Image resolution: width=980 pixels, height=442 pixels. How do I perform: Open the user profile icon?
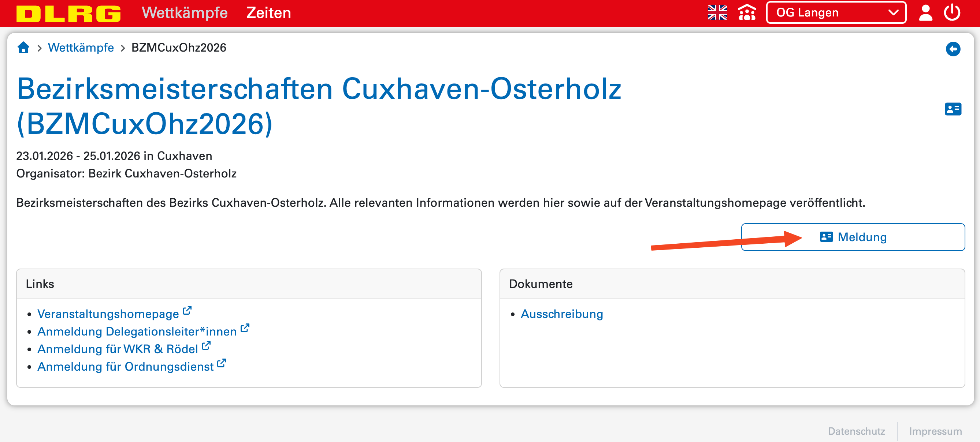[925, 12]
